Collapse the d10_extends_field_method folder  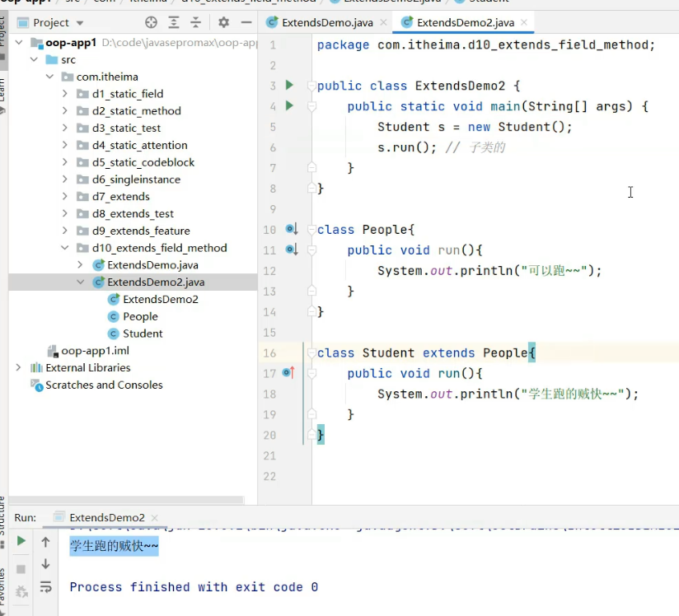pos(65,248)
